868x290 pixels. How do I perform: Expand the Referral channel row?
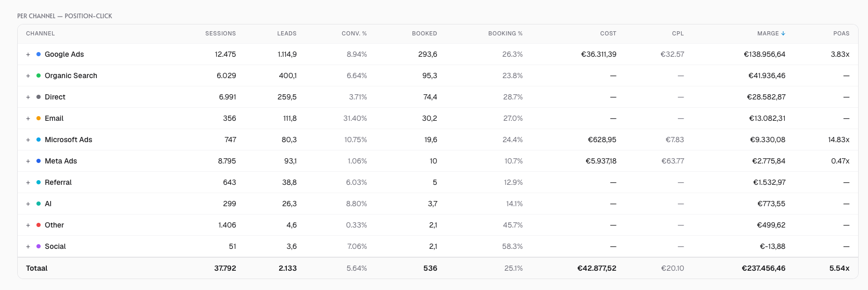[28, 183]
